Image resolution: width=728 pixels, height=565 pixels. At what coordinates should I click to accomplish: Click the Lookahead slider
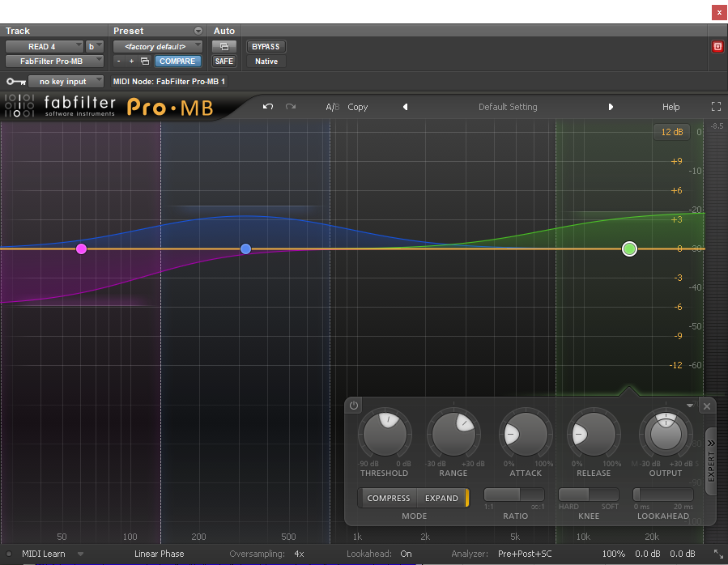663,495
